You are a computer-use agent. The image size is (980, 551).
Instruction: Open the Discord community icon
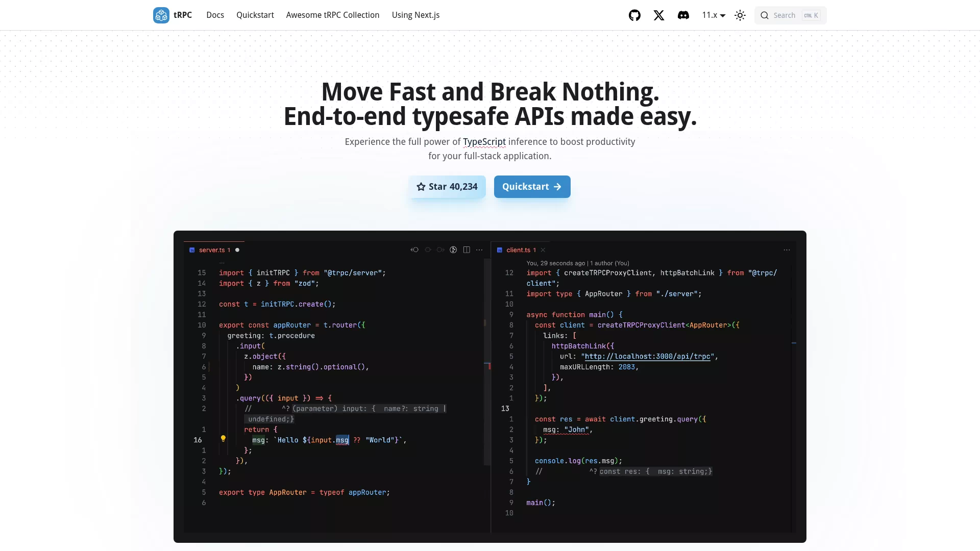(683, 15)
